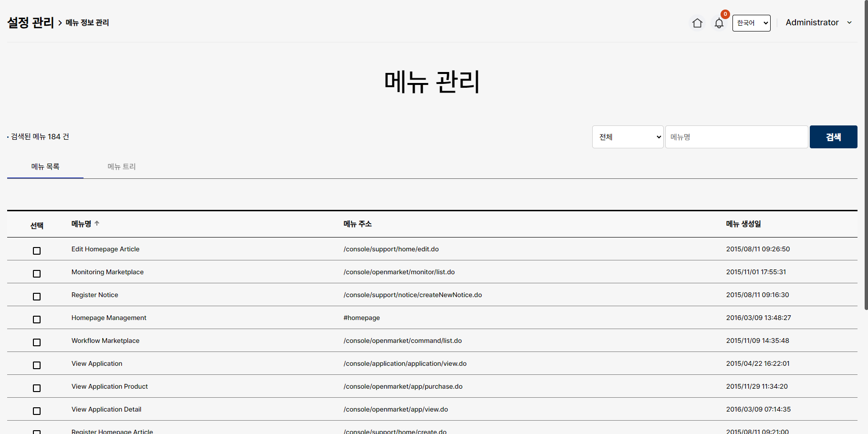This screenshot has width=868, height=434.
Task: Expand the 전체 search filter dropdown
Action: [x=627, y=137]
